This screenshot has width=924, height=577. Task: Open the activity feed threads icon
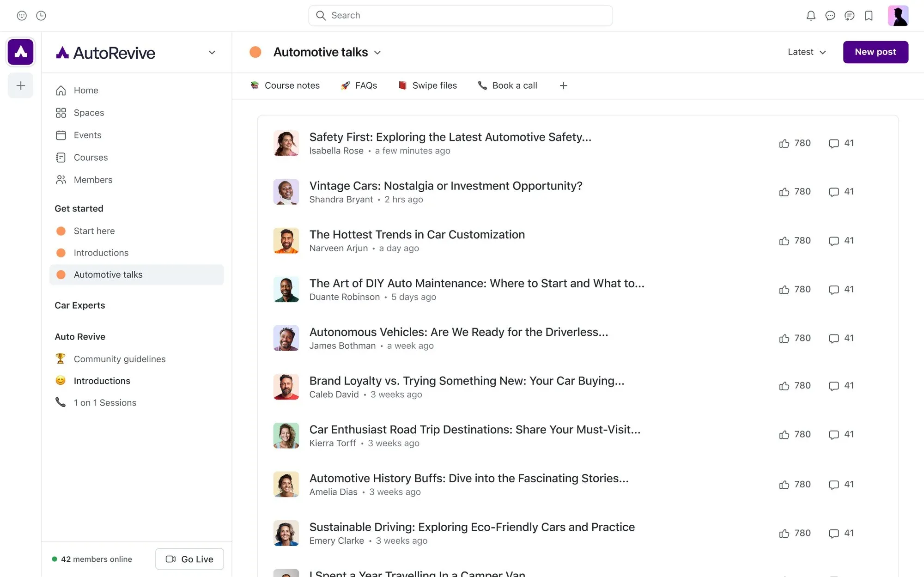(x=850, y=15)
